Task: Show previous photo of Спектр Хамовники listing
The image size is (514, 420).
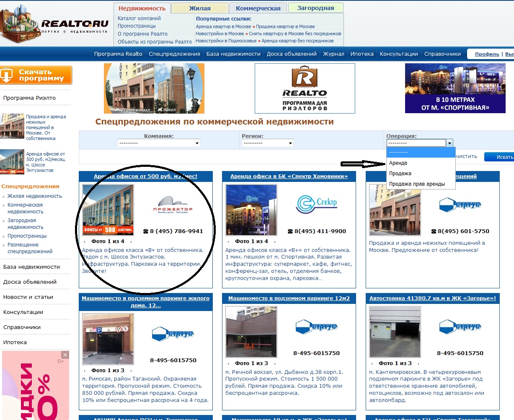Action: point(228,241)
